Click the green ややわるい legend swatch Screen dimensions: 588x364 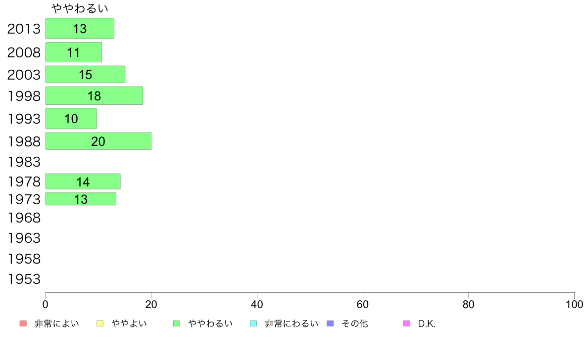[x=177, y=323]
